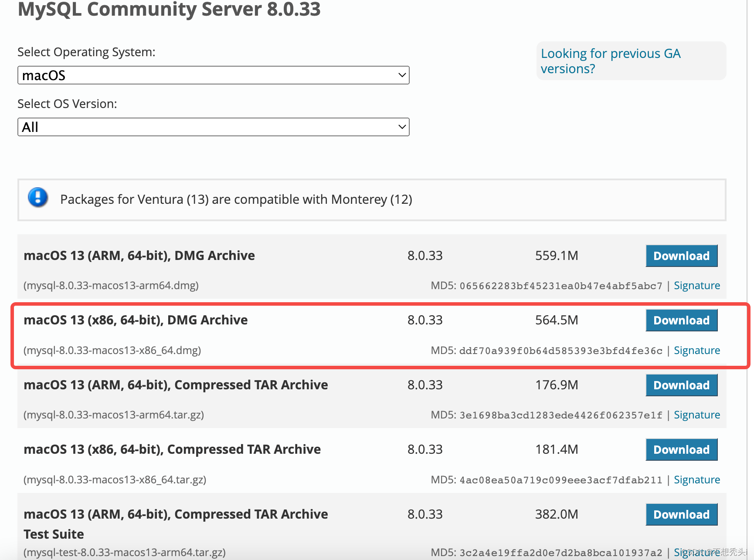Click the Ventura compatible with Monterey notice text

(x=236, y=199)
